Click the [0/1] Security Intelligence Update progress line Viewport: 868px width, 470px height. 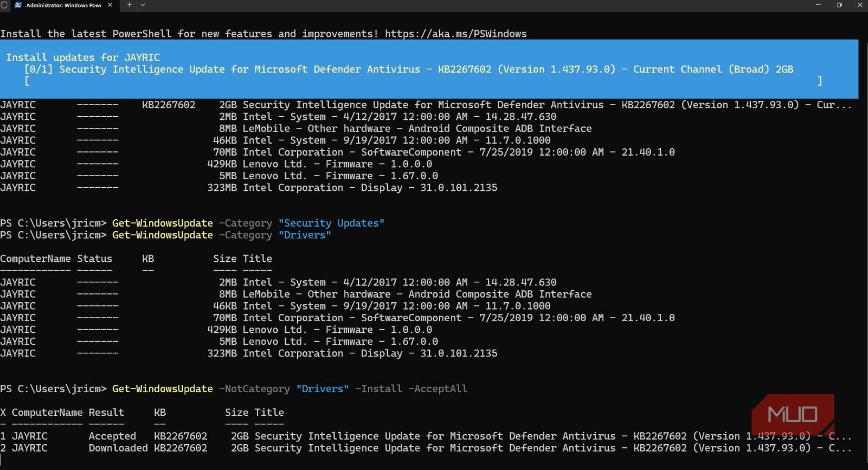tap(409, 69)
